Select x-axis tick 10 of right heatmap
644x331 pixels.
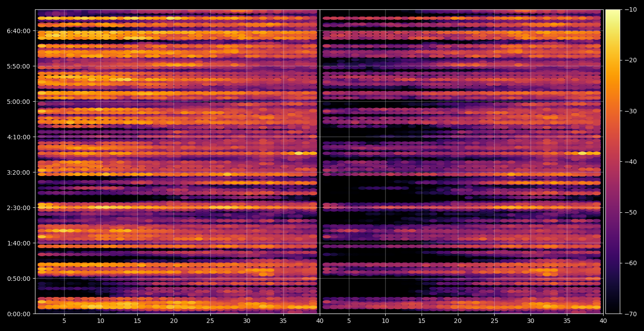pyautogui.click(x=385, y=321)
